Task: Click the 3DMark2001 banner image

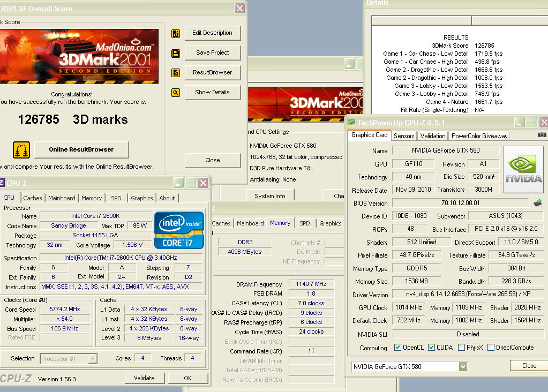Action: pos(79,57)
